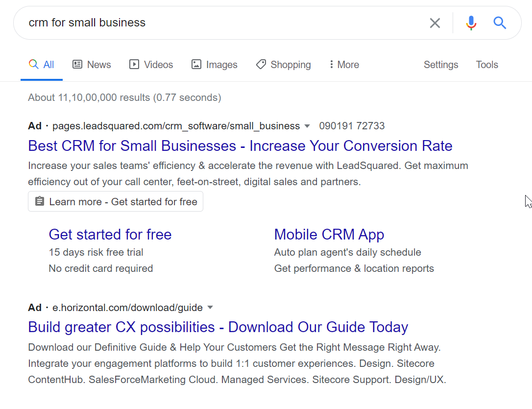Open search Settings
The height and width of the screenshot is (409, 532).
click(441, 65)
